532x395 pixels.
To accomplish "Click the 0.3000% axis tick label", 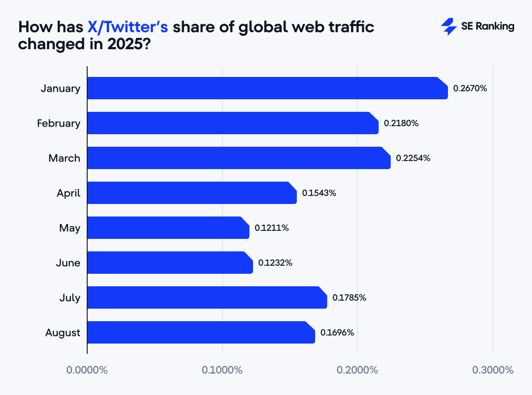I will pos(492,370).
